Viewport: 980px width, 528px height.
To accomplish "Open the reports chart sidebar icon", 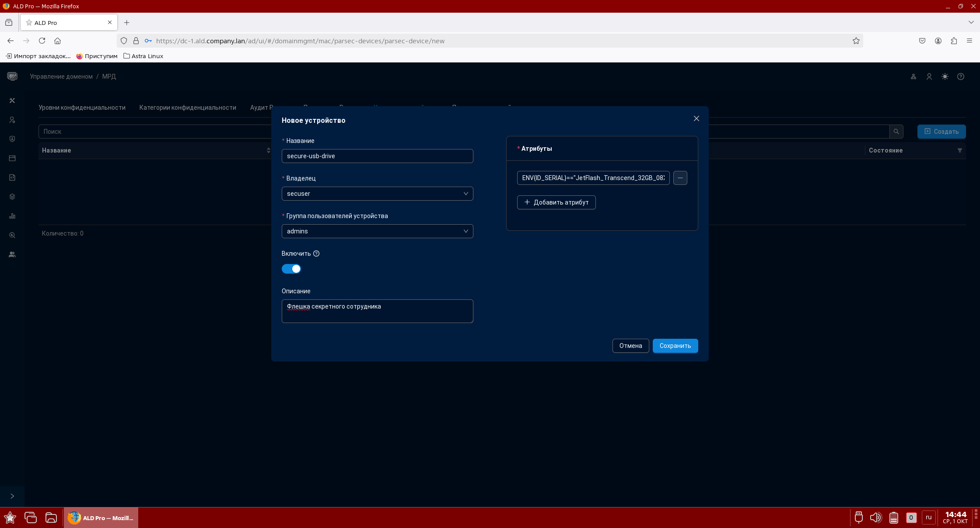I will coord(12,216).
